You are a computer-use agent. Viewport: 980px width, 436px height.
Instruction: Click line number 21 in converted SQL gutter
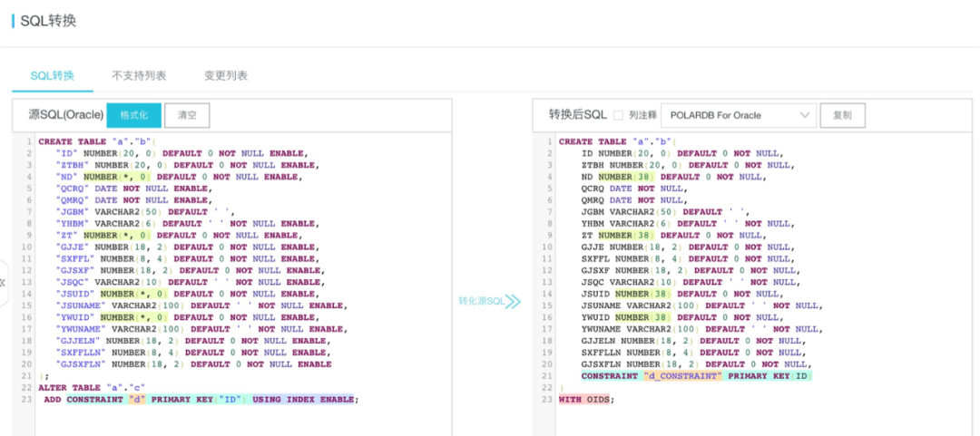pos(547,375)
